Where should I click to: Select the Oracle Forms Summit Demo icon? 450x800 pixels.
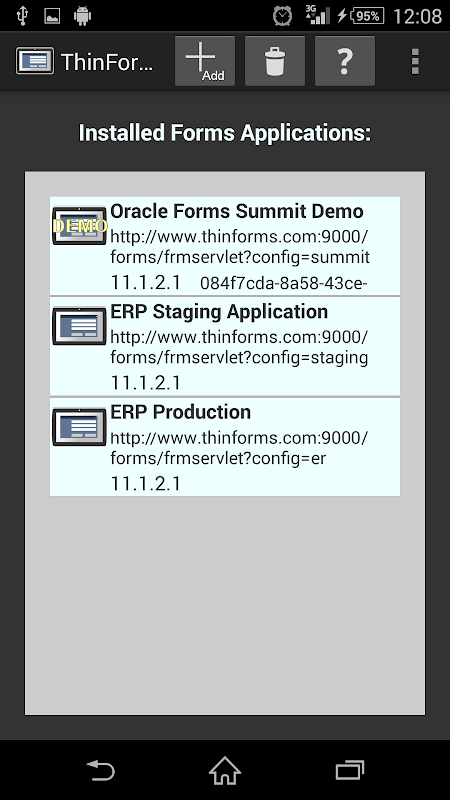pyautogui.click(x=79, y=225)
